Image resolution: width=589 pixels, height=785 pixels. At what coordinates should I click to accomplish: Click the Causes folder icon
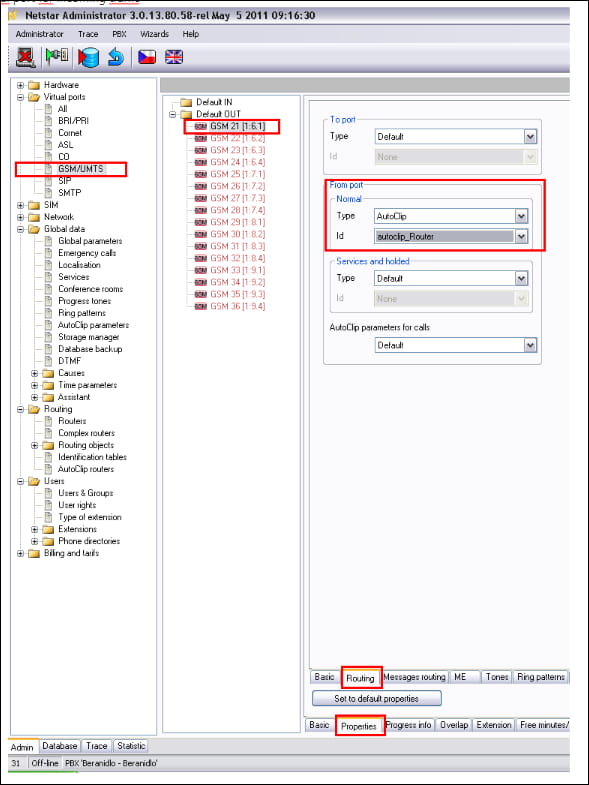[x=48, y=373]
